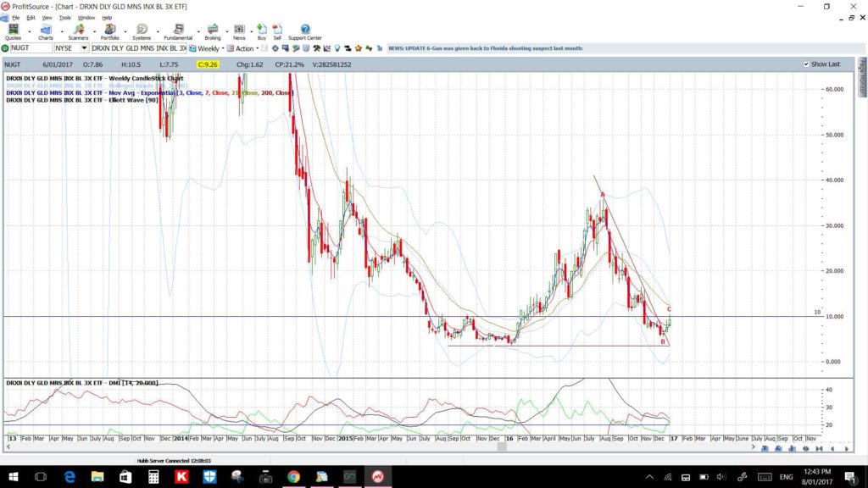Expand the Scanners dropdown arrow

pyautogui.click(x=94, y=31)
